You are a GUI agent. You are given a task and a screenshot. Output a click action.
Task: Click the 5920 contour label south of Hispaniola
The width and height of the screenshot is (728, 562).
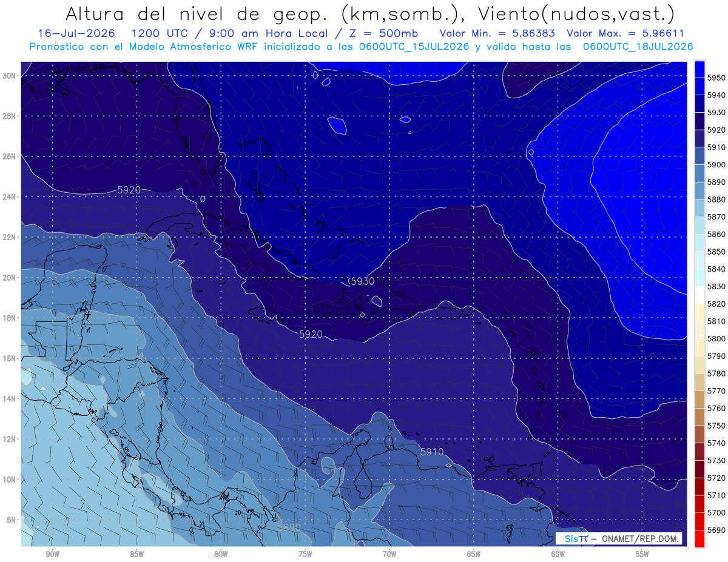click(x=311, y=334)
